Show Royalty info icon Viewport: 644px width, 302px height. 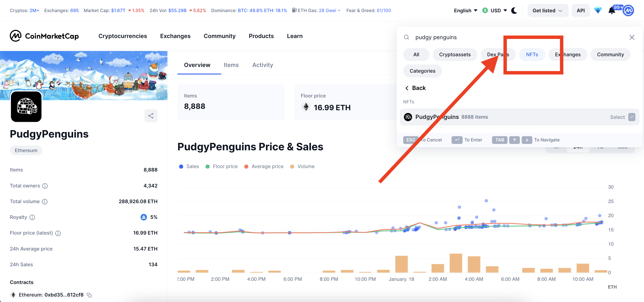(32, 217)
